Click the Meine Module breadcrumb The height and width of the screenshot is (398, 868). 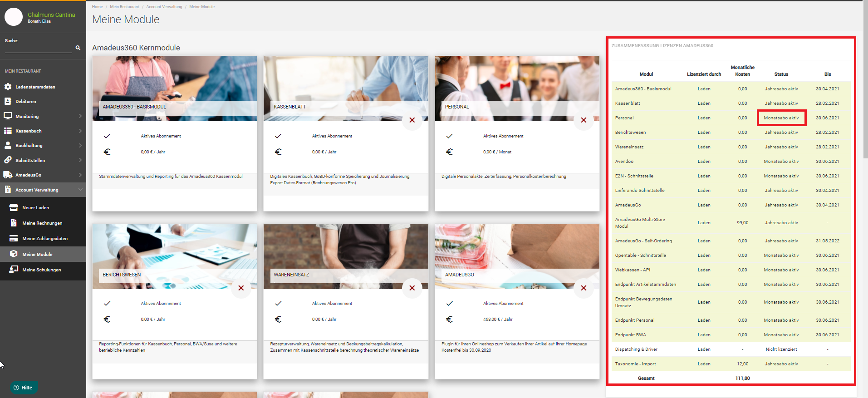point(202,7)
